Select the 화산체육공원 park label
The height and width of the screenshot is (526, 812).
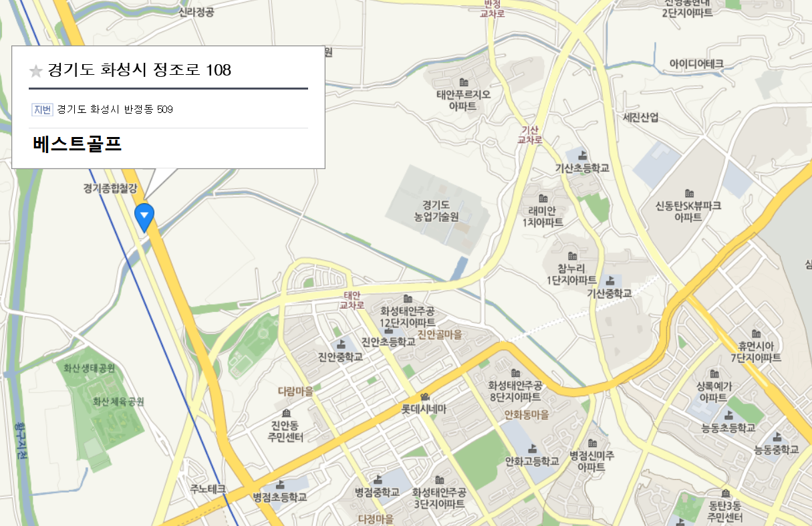pos(118,402)
